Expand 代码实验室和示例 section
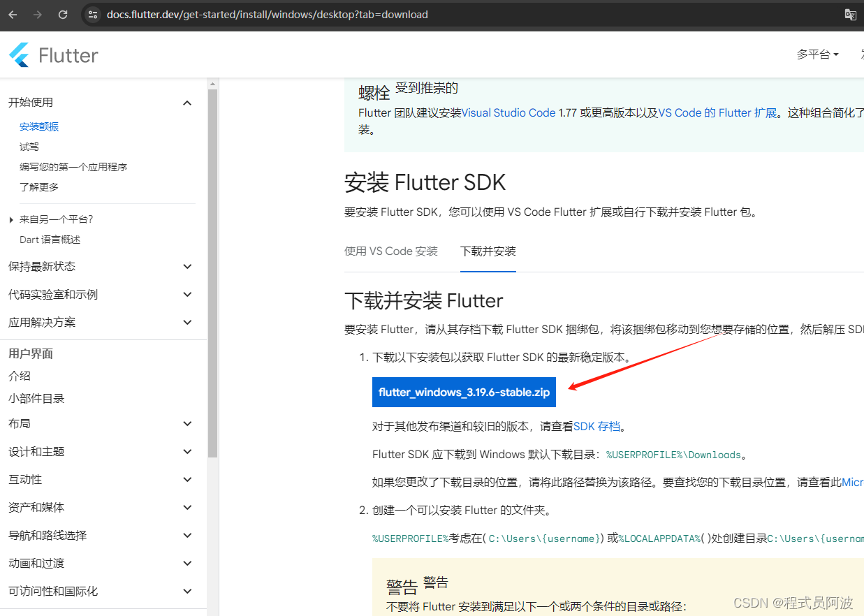864x616 pixels. coord(186,295)
